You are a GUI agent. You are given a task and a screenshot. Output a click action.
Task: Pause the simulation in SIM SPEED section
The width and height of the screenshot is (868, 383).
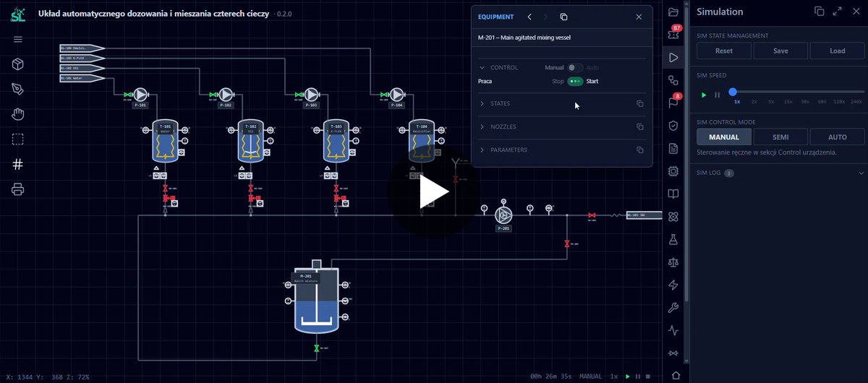pyautogui.click(x=718, y=95)
